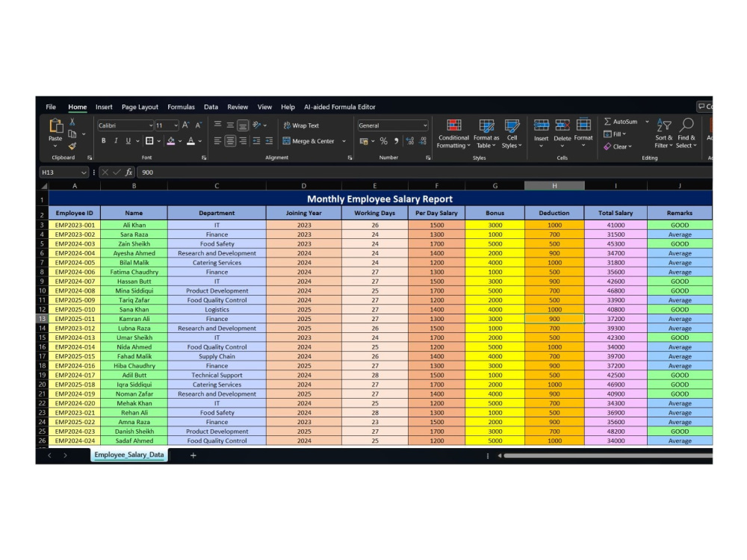Open the General number format dropdown
Screen dimensions: 747x560
[425, 125]
